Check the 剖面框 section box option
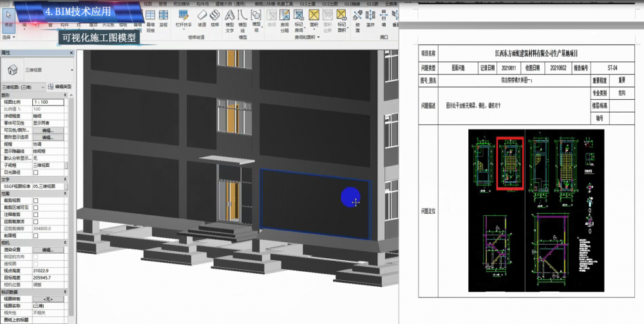 point(35,235)
